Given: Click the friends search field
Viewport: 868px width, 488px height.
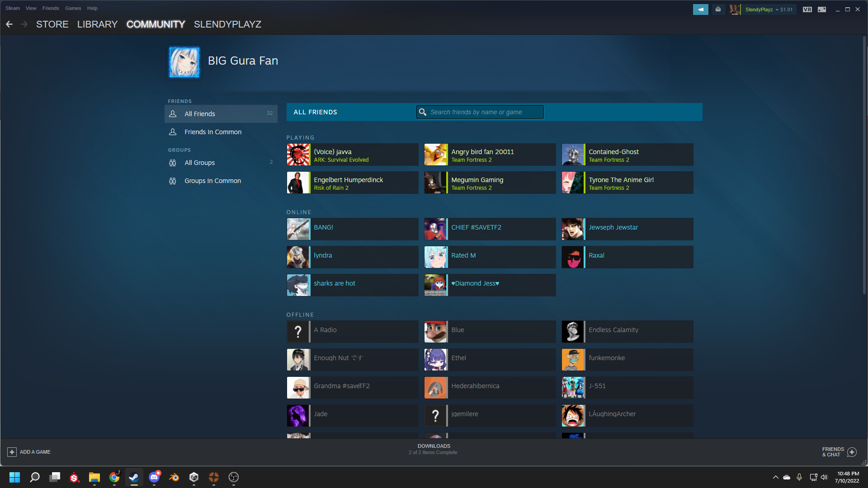Looking at the screenshot, I should 480,112.
